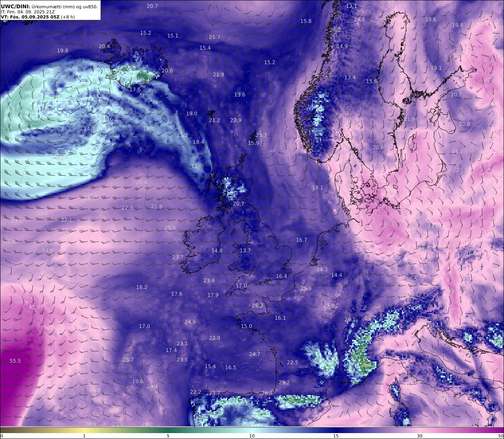Click the 16.7 value over the North Sea
The image size is (504, 439).
(302, 240)
